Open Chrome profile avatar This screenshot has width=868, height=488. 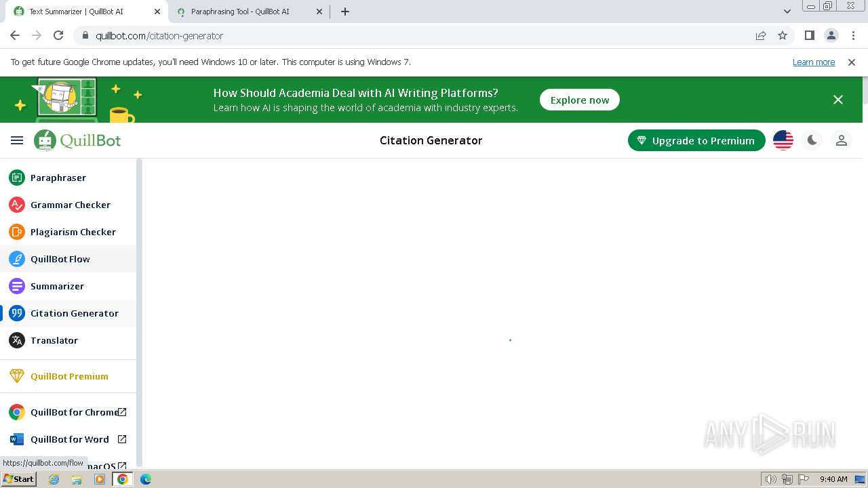coord(831,35)
